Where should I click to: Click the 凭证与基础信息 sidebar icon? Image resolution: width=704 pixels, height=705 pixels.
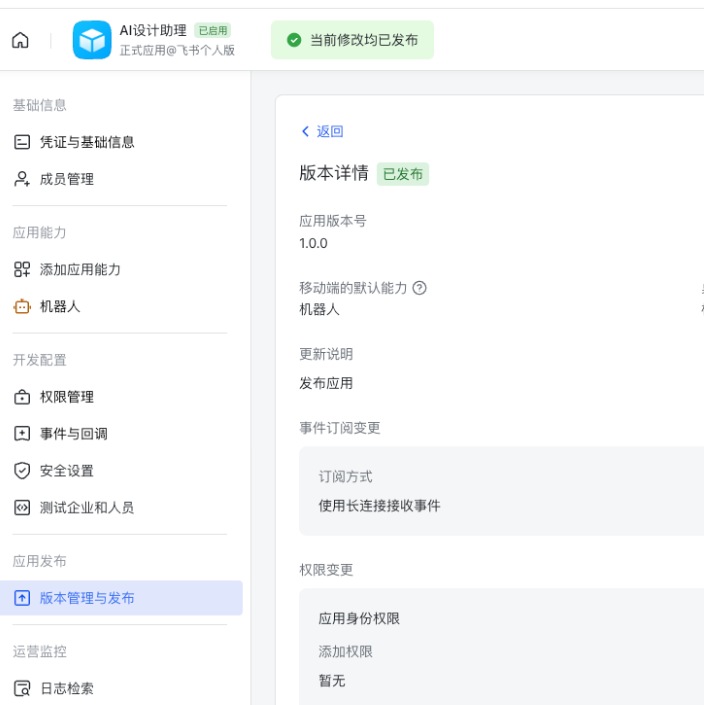(22, 142)
